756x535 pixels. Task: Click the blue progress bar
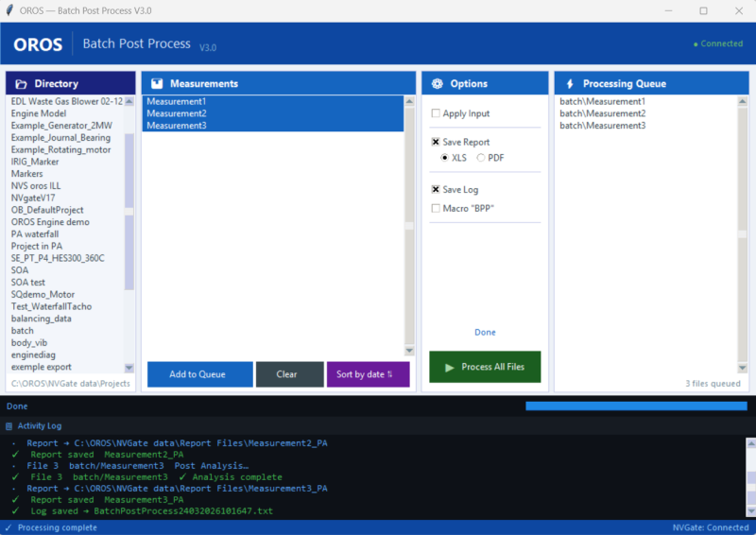[x=637, y=406]
